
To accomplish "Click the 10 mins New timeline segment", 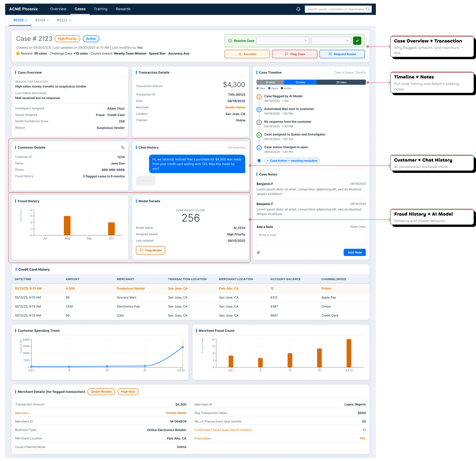I will (270, 82).
